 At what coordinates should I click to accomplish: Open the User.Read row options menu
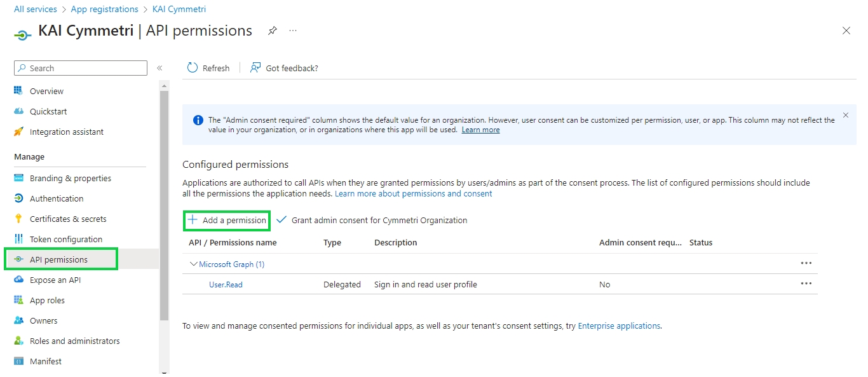point(806,284)
